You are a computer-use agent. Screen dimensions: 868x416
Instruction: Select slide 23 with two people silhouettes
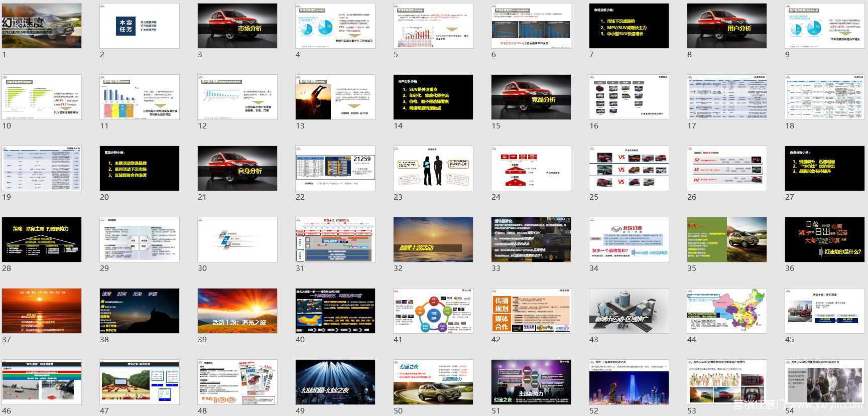pos(433,169)
